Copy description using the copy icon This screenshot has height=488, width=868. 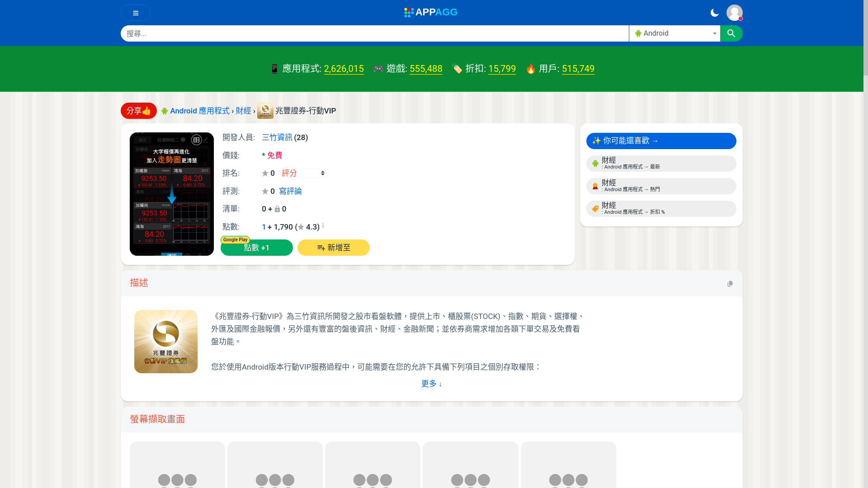(x=730, y=284)
